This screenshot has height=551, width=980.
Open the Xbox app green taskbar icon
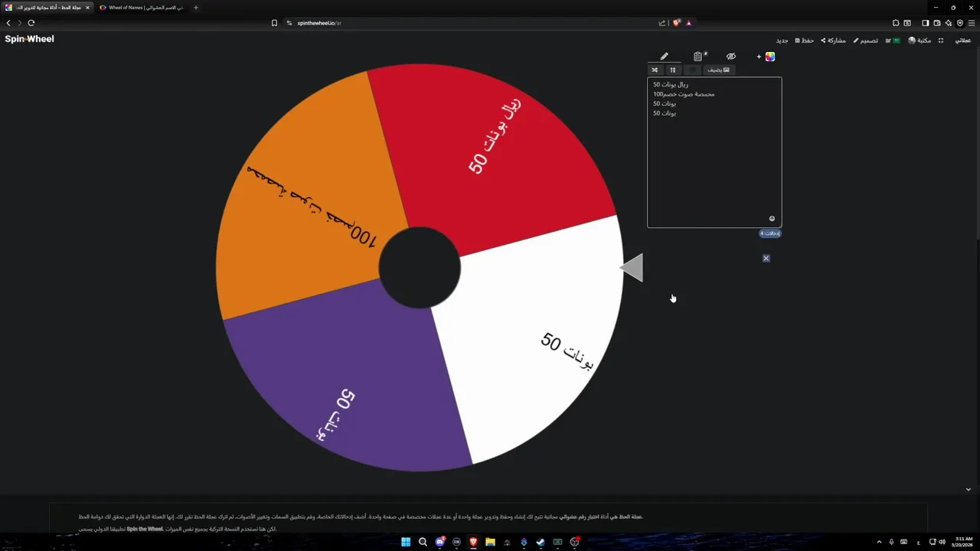pos(557,542)
